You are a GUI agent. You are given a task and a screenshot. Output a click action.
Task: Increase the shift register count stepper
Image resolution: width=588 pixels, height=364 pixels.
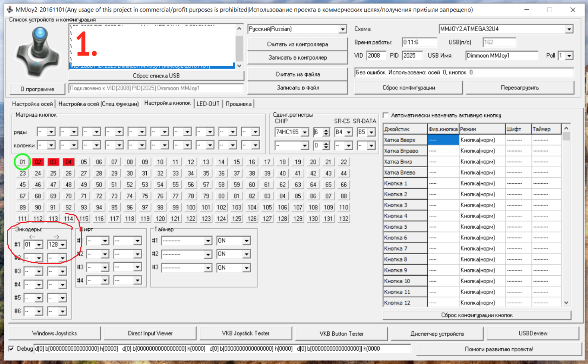pyautogui.click(x=326, y=130)
